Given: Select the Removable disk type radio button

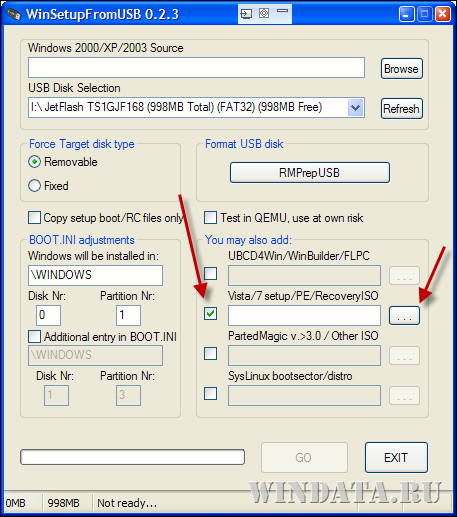Looking at the screenshot, I should click(34, 162).
